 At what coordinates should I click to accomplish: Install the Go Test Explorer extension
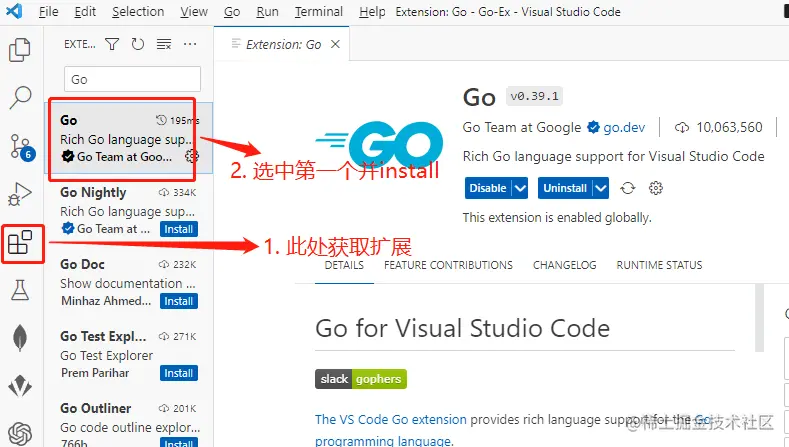(179, 373)
